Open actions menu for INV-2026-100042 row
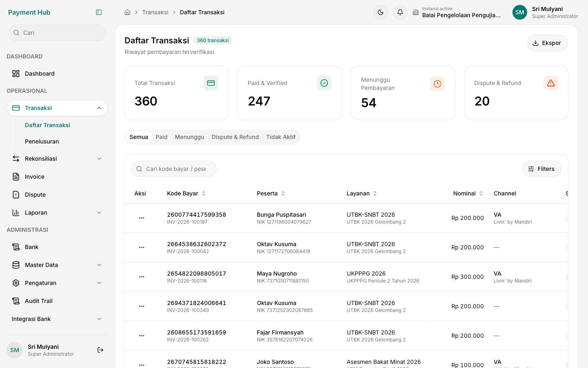Image resolution: width=588 pixels, height=368 pixels. click(142, 247)
